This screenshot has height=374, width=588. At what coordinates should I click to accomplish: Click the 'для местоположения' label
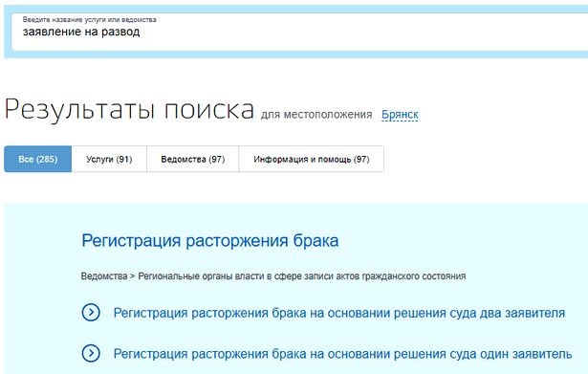click(316, 115)
